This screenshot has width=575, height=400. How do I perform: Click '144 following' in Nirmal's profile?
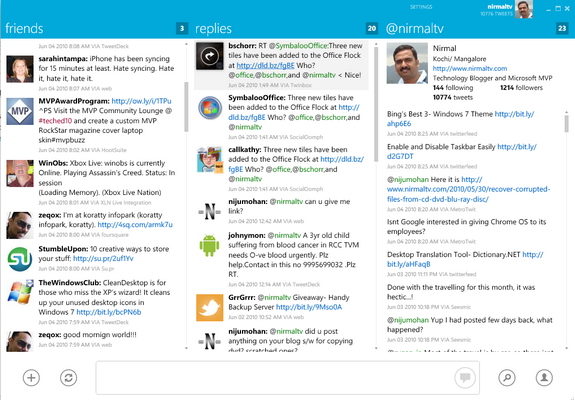pyautogui.click(x=453, y=88)
